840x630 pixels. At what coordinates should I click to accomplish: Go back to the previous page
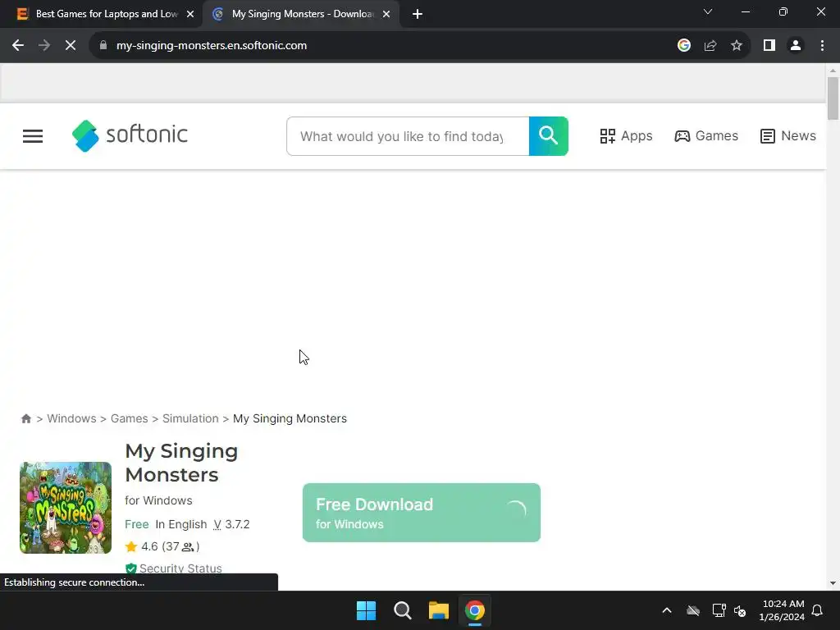point(18,46)
